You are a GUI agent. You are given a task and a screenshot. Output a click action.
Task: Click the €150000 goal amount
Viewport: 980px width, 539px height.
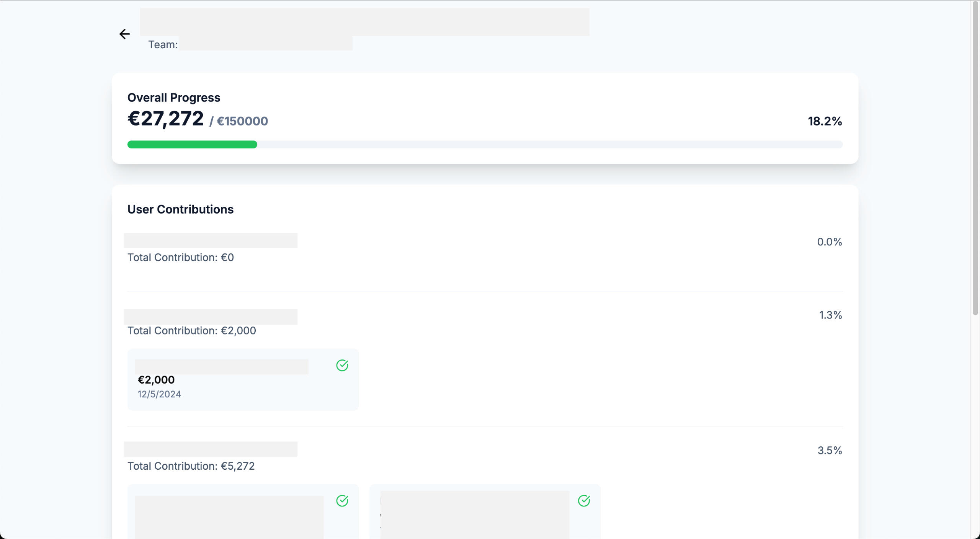point(242,121)
